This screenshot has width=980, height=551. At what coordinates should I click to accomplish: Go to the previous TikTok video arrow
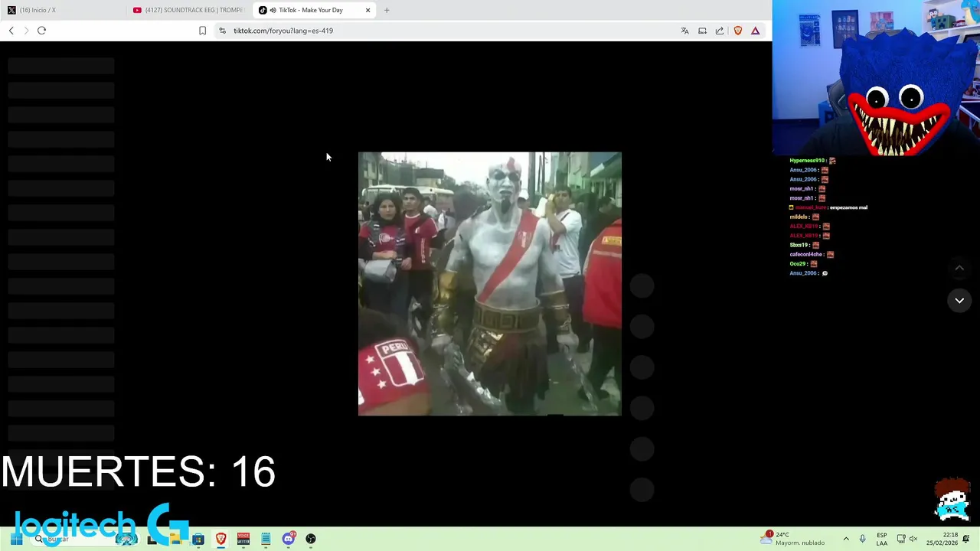(959, 268)
